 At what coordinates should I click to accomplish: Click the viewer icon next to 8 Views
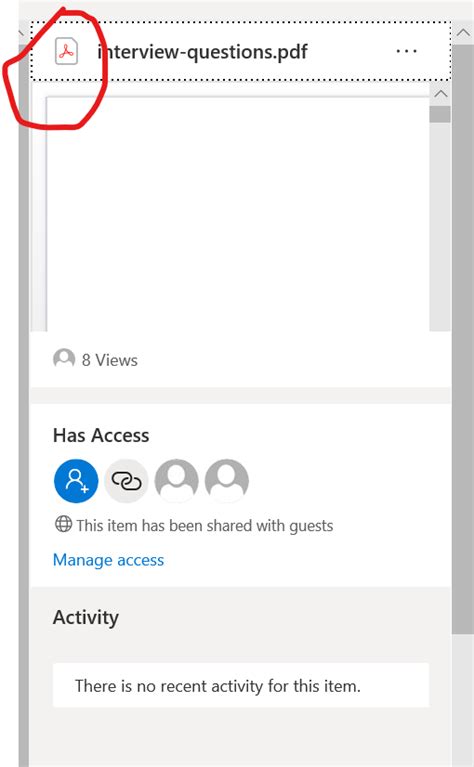64,358
